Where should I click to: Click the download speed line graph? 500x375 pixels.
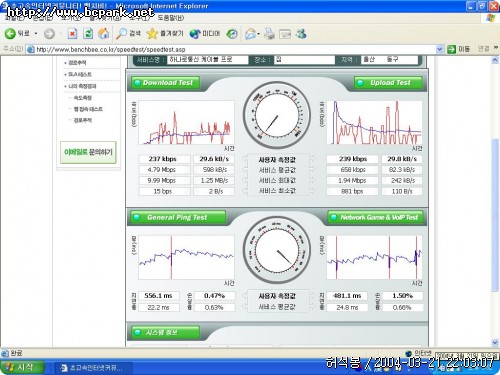(x=186, y=122)
